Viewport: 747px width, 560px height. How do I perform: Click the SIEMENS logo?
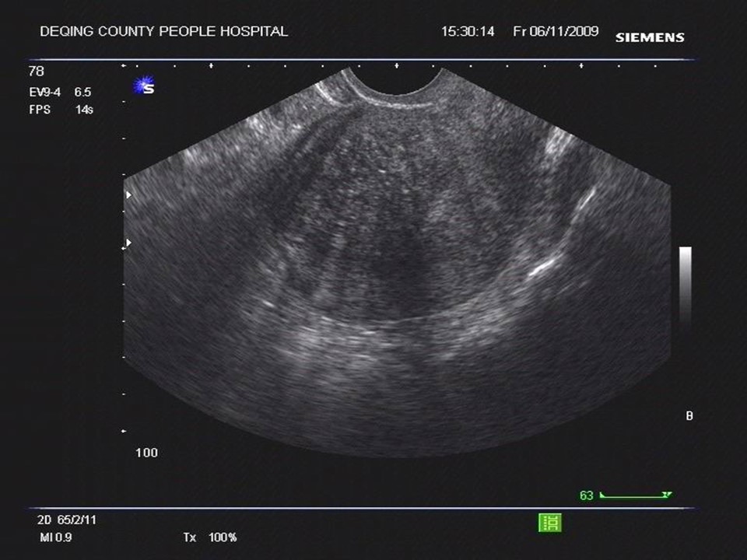tap(649, 37)
